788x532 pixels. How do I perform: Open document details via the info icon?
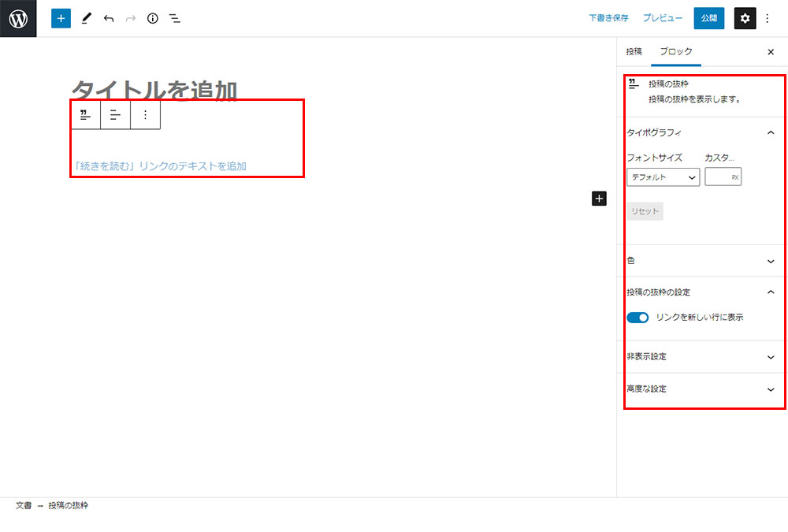(x=153, y=17)
